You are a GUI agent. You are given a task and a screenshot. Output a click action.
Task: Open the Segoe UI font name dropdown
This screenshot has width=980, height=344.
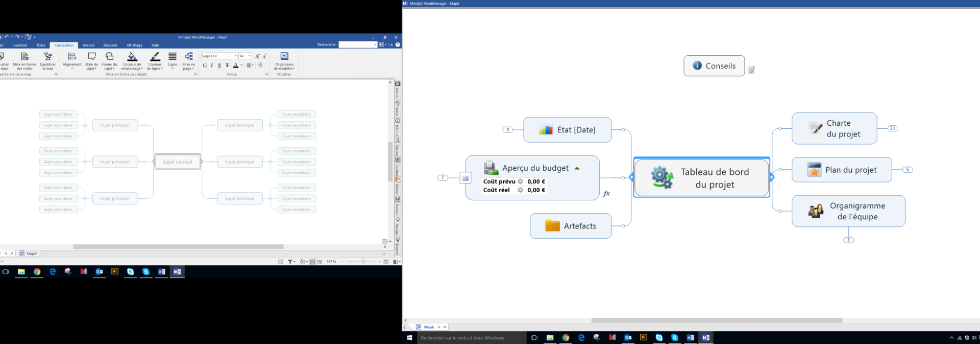click(x=235, y=56)
